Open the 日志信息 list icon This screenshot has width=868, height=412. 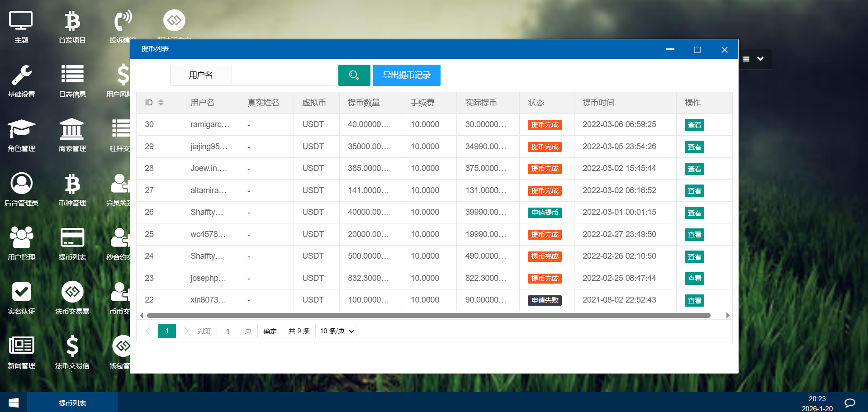click(x=72, y=81)
